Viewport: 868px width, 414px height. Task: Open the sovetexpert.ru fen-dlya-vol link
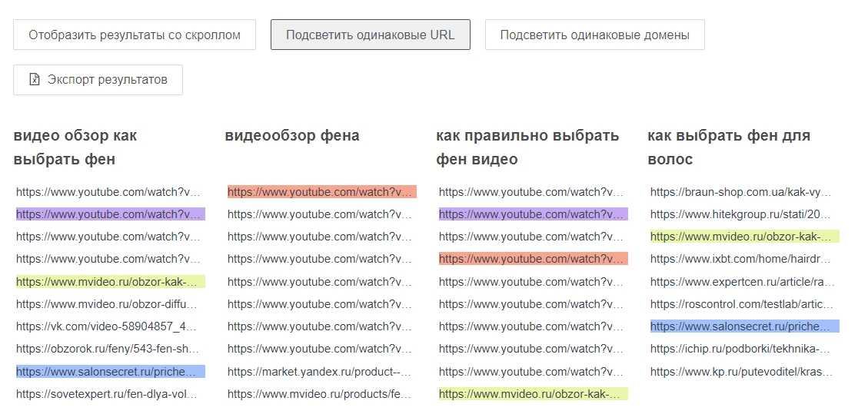107,394
